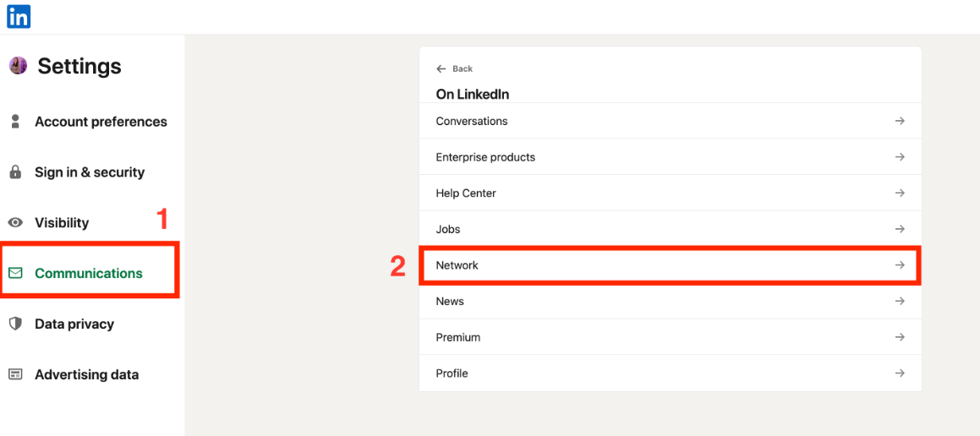980x436 pixels.
Task: Click the Communications envelope icon
Action: tap(15, 273)
